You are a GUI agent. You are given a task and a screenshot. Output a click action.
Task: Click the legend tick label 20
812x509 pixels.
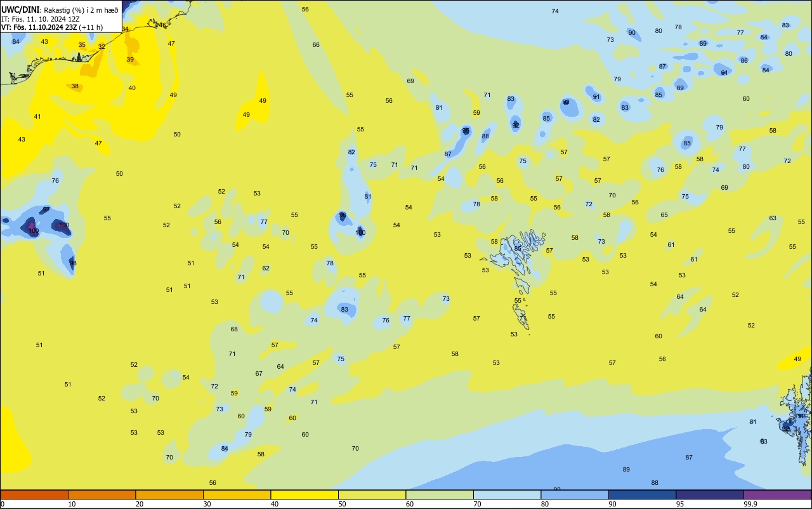coord(140,504)
